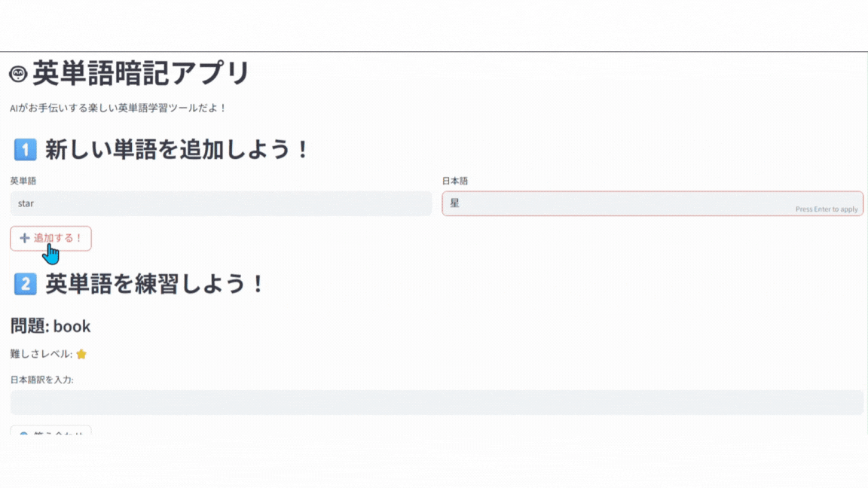Click the 英単語 field label

[x=23, y=181]
